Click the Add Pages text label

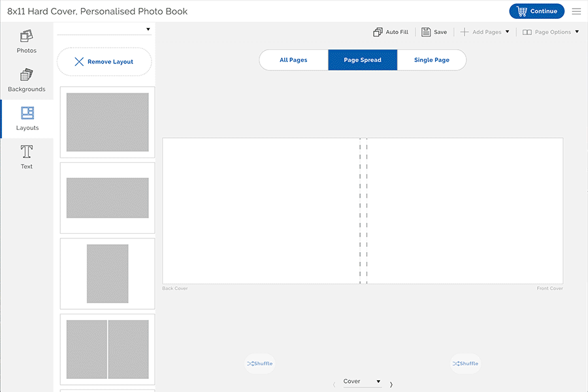click(487, 32)
